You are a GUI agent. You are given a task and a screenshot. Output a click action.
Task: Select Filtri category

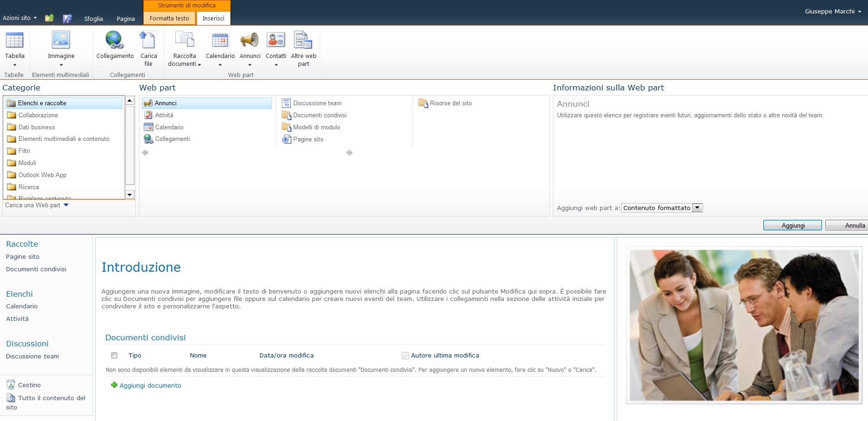19,151
